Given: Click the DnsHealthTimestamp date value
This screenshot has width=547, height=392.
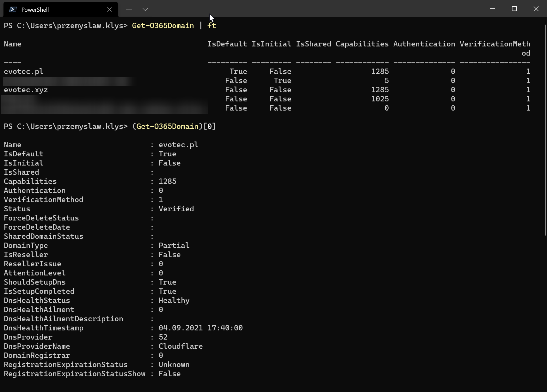Looking at the screenshot, I should coord(200,328).
